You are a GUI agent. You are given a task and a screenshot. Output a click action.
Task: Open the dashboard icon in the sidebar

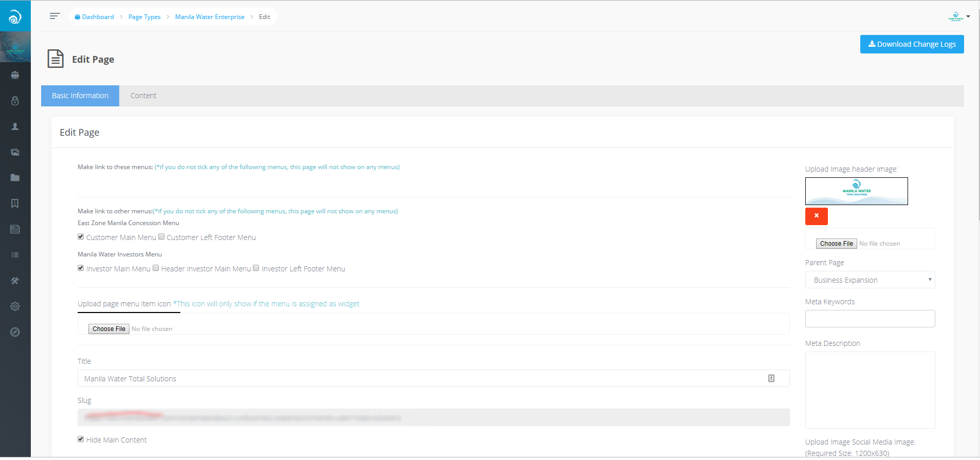tap(15, 75)
